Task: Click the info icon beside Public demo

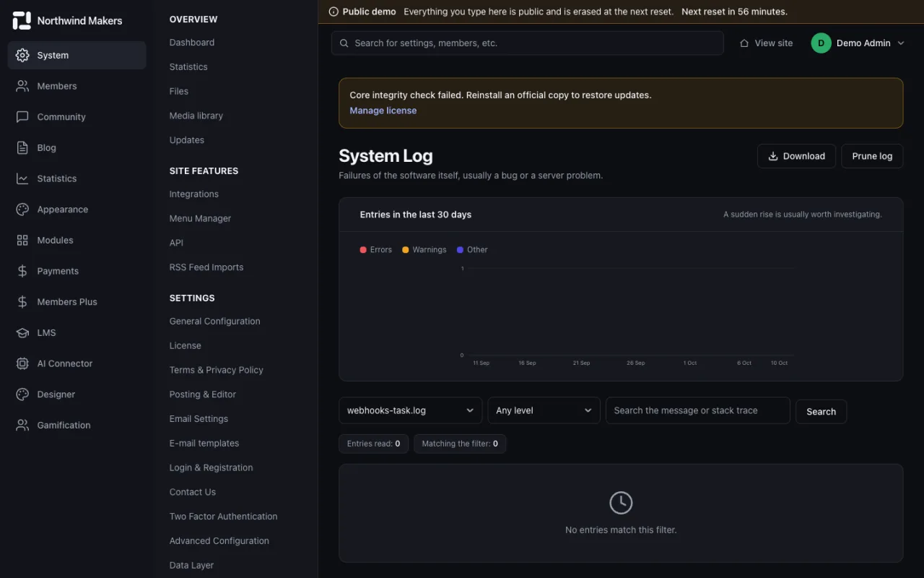Action: (x=334, y=12)
